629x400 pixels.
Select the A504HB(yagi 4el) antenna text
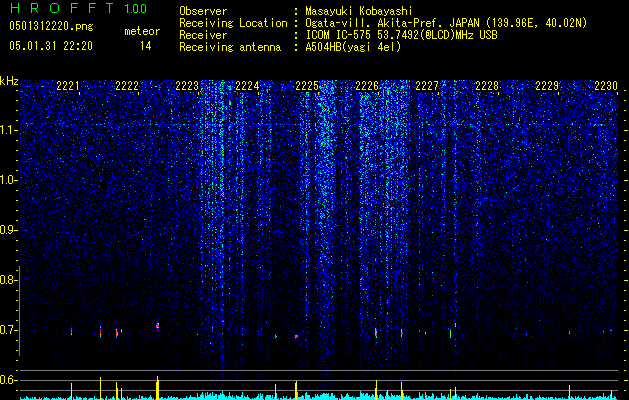pyautogui.click(x=353, y=47)
